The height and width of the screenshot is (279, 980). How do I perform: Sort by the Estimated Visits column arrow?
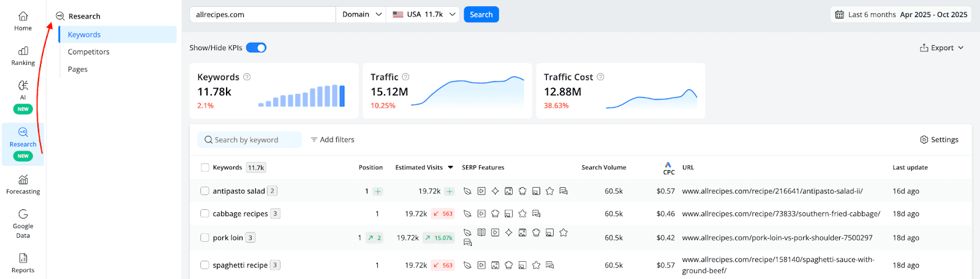[451, 168]
